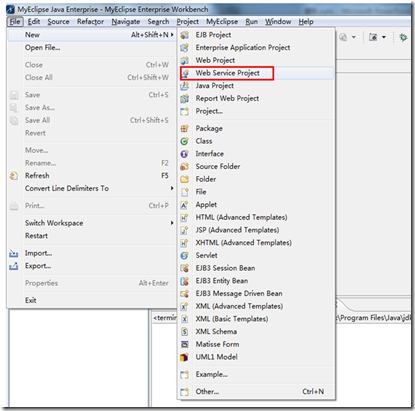Expand the Switch Workspace submenu
415x411 pixels.
[x=172, y=223]
